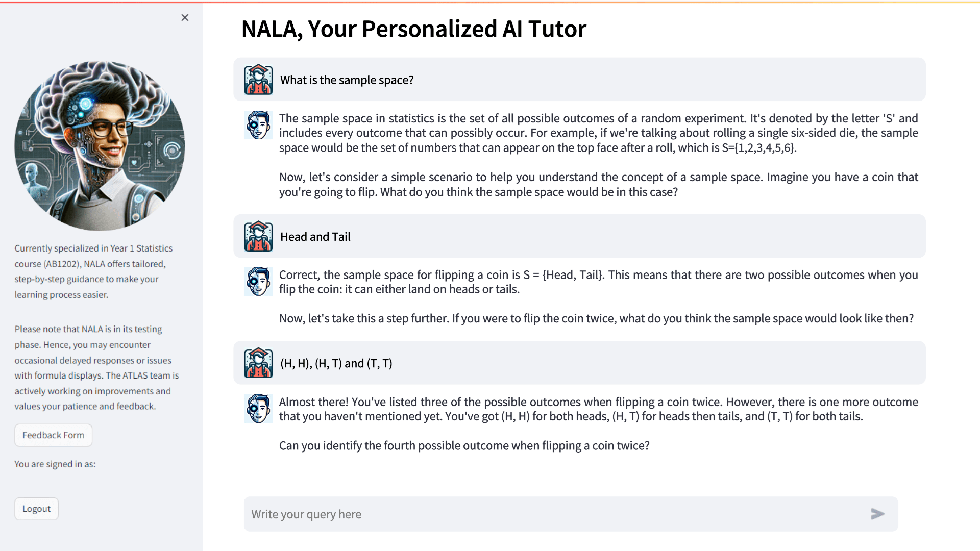Screen dimensions: 980x551
Task: Click the send arrow icon
Action: click(877, 514)
